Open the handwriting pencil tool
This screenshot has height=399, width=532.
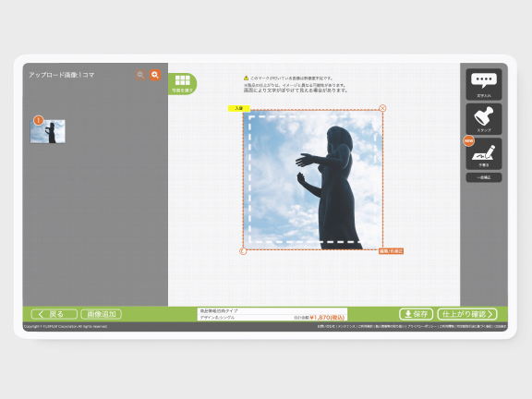pos(483,154)
